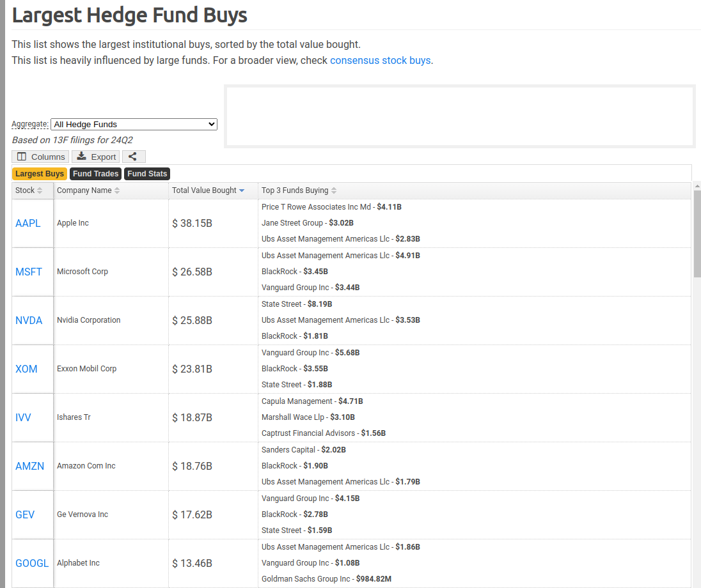701x588 pixels.
Task: Open the GOOGL ticker link
Action: coord(32,564)
